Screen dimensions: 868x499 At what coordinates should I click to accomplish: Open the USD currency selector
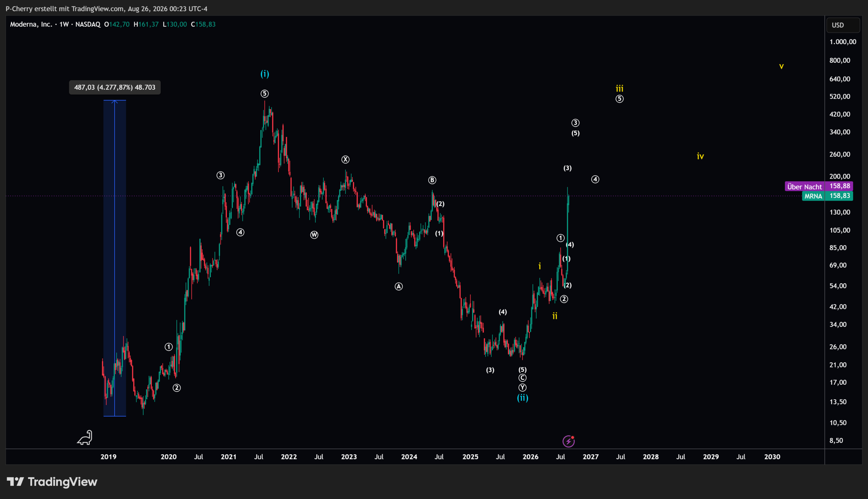click(x=843, y=25)
